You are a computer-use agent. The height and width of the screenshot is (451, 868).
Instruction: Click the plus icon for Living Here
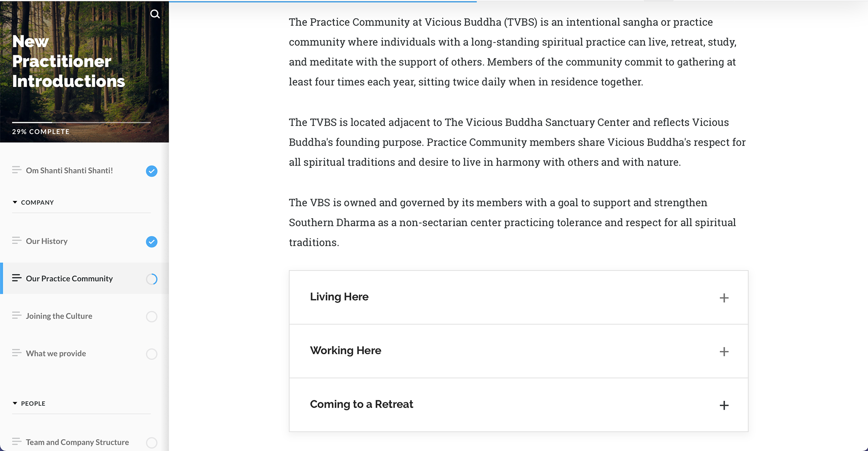[x=724, y=298]
